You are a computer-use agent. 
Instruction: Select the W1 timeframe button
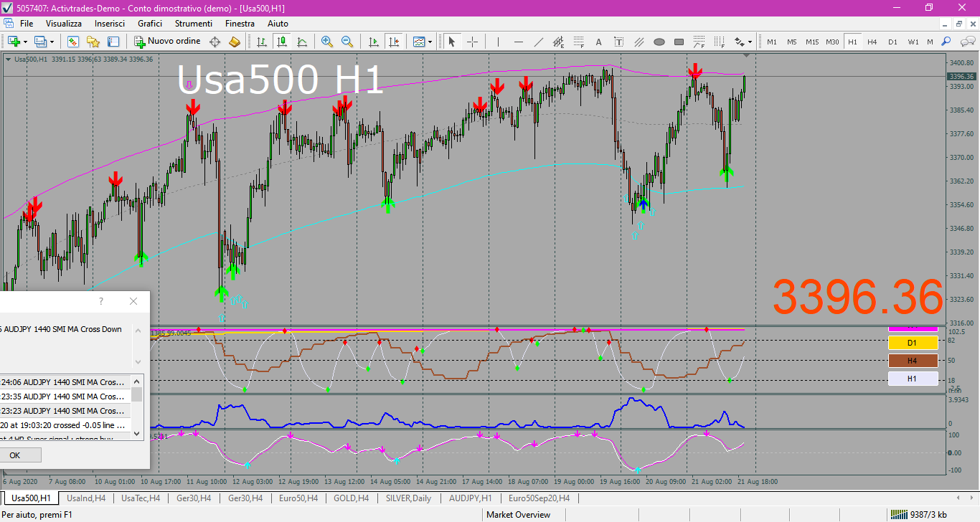coord(913,42)
